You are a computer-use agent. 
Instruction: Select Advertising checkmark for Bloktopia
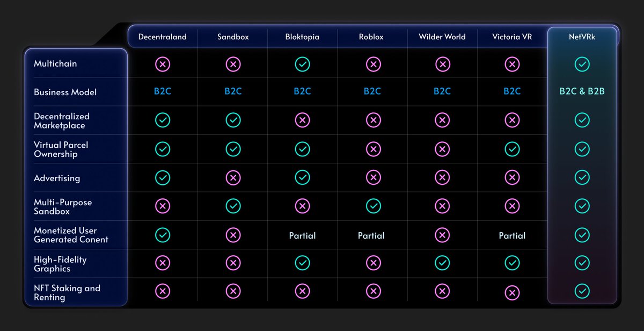(x=302, y=177)
